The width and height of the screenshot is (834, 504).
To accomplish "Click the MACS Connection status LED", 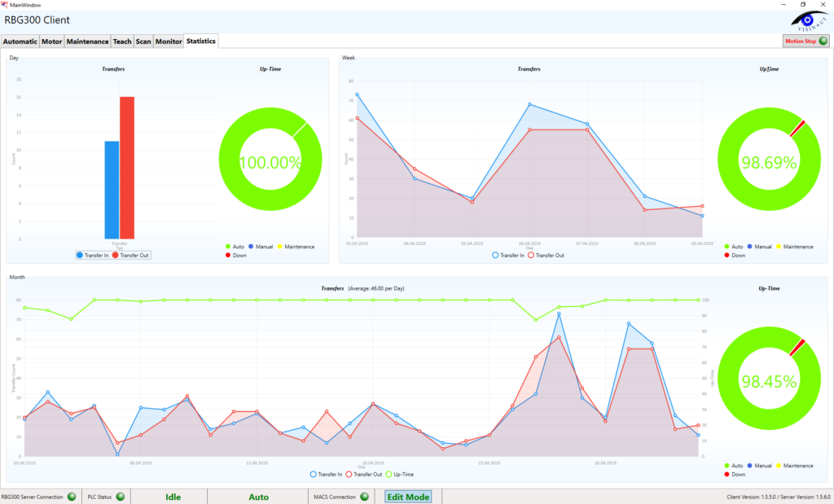I will [x=365, y=497].
